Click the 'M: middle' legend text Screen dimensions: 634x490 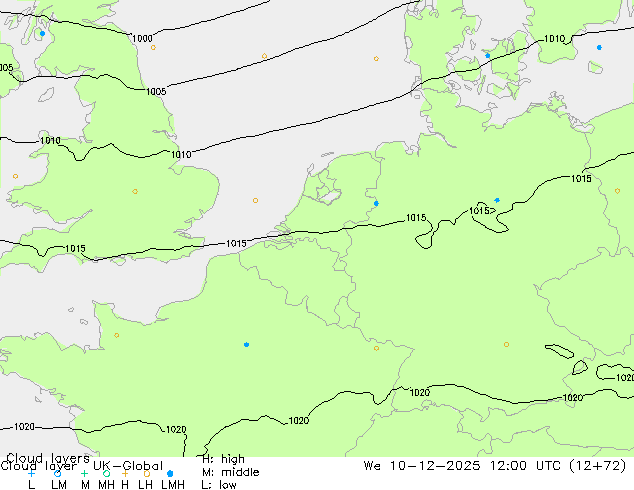(x=231, y=472)
